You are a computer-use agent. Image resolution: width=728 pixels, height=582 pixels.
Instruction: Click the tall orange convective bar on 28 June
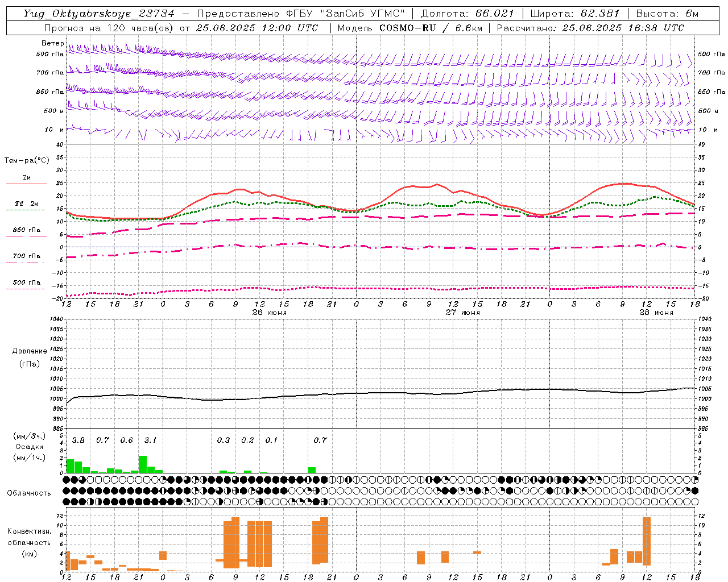tap(646, 541)
